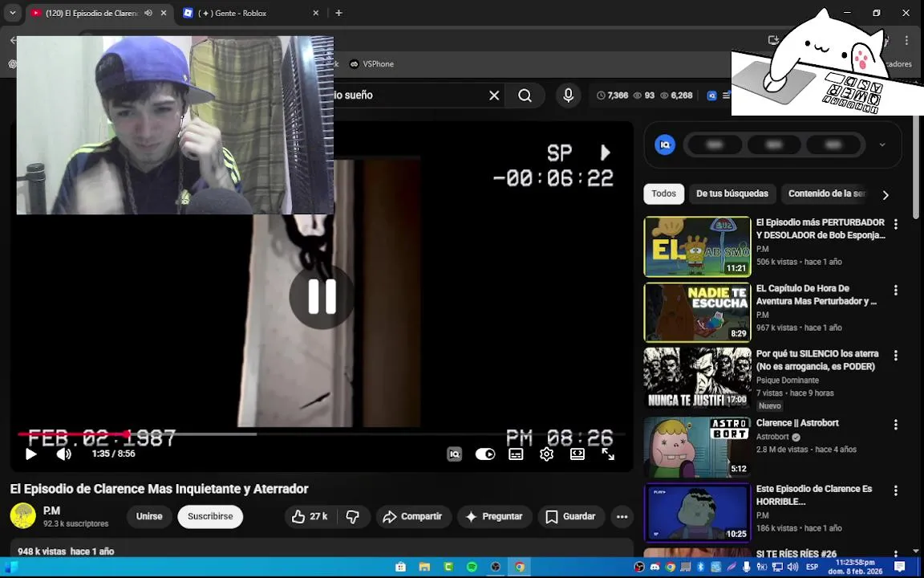Like the video with thumbs up
The width and height of the screenshot is (924, 578).
310,517
